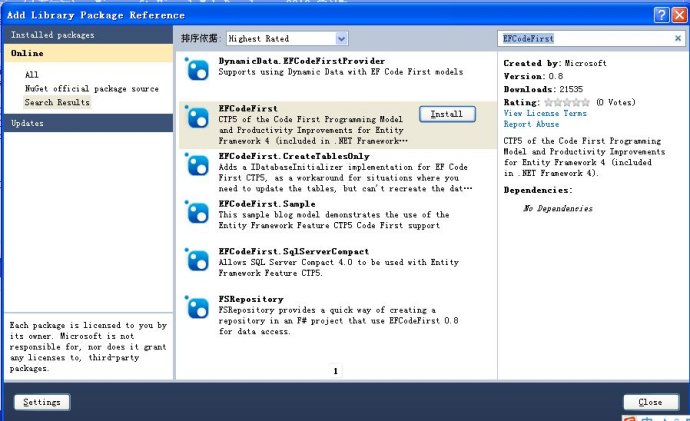The width and height of the screenshot is (690, 421).
Task: Click the Created by: Microsoft text
Action: click(x=555, y=63)
